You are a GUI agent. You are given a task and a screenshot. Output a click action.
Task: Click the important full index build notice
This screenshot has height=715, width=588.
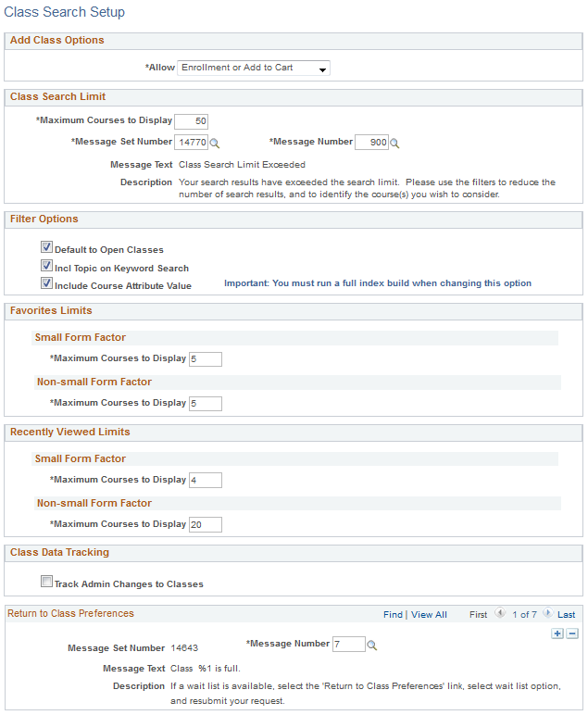click(x=378, y=283)
